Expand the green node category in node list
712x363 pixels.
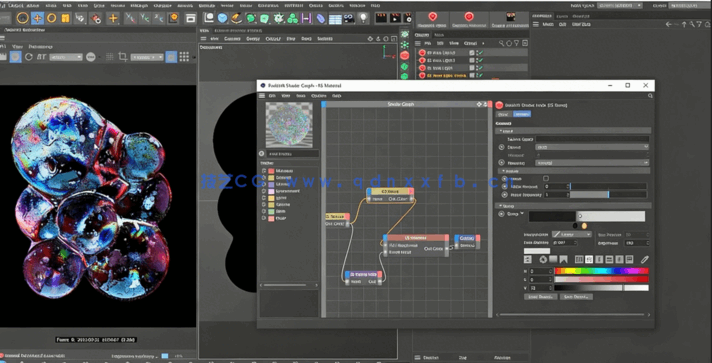pyautogui.click(x=264, y=212)
